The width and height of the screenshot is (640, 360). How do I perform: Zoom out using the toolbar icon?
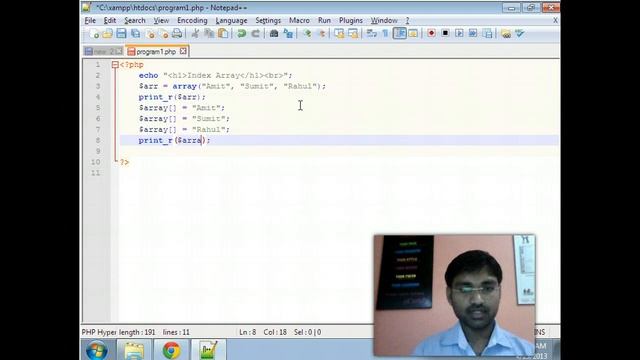321,34
